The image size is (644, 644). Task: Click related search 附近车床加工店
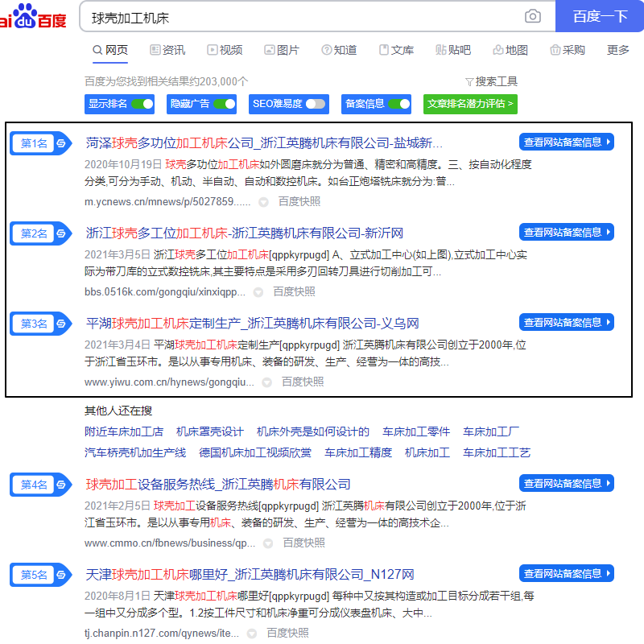point(124,431)
